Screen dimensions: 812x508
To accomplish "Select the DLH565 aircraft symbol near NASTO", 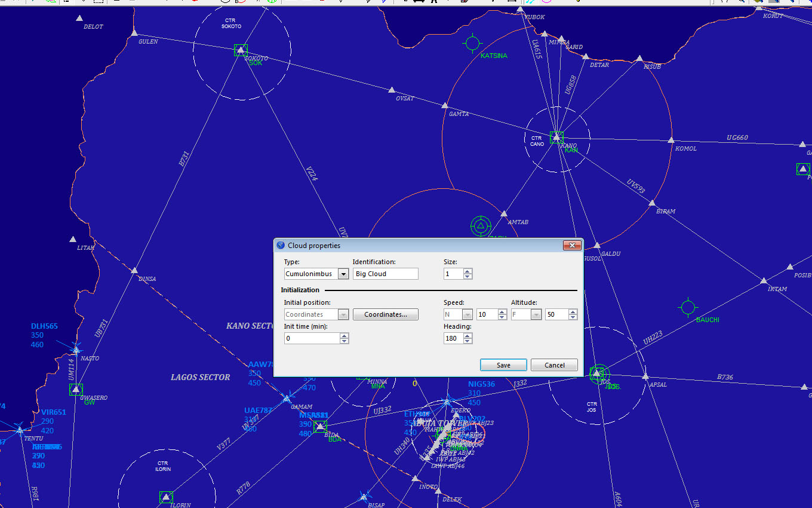I will [x=76, y=350].
